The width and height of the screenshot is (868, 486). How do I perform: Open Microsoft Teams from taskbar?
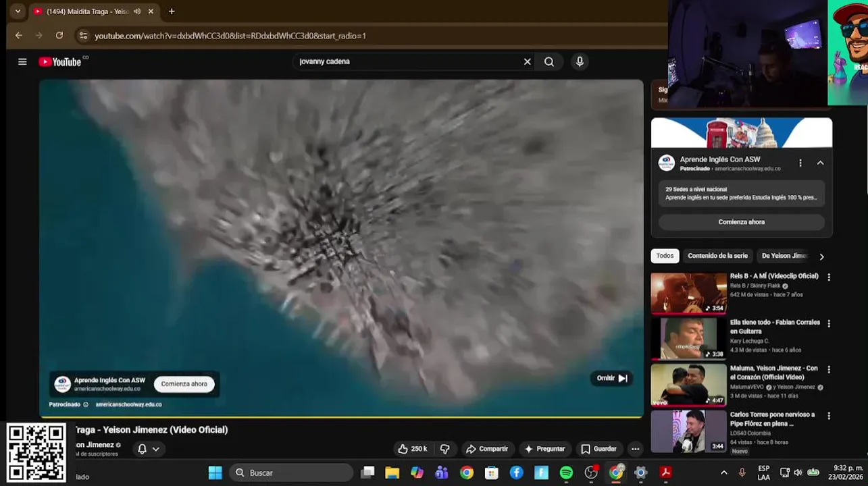[442, 473]
